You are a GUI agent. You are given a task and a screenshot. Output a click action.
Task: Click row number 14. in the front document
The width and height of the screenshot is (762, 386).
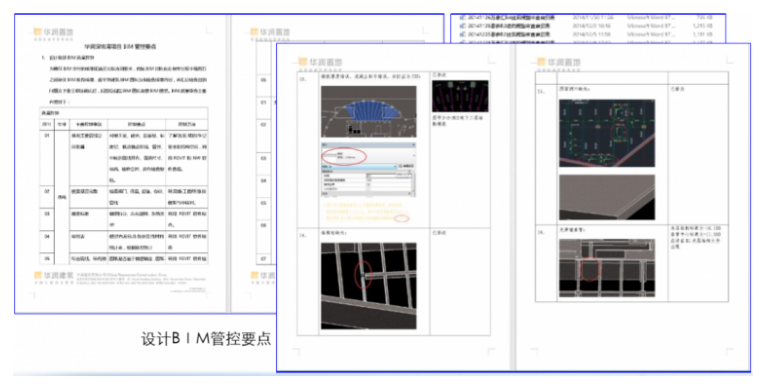303,235
